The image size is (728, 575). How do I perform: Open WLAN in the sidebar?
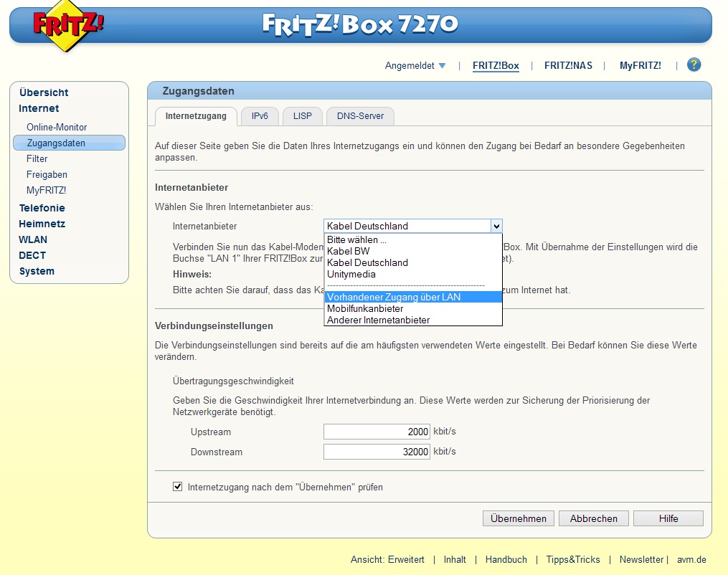32,239
